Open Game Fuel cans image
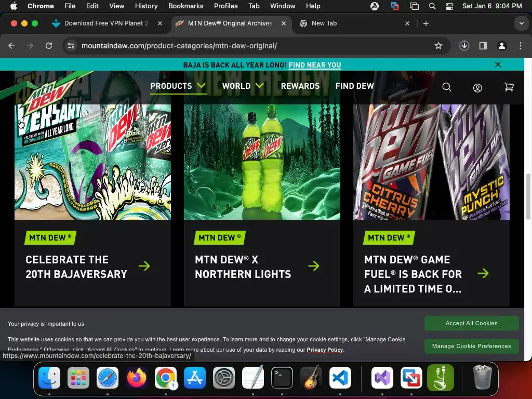532x399 pixels. (x=431, y=162)
